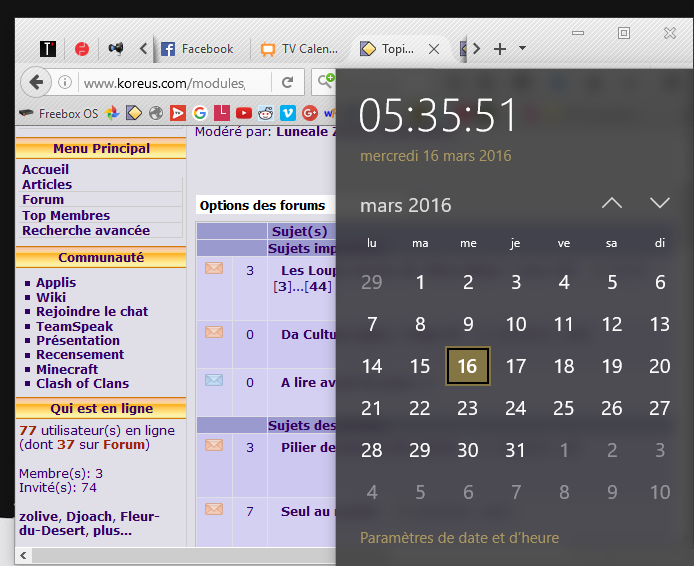Click the mars 2016 month header
This screenshot has width=694, height=566.
[x=406, y=205]
